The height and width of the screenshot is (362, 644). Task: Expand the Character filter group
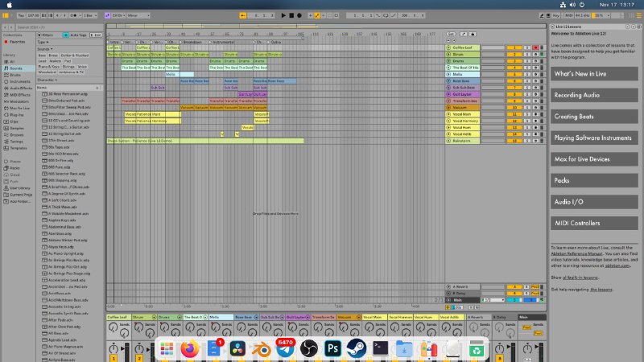(47, 80)
